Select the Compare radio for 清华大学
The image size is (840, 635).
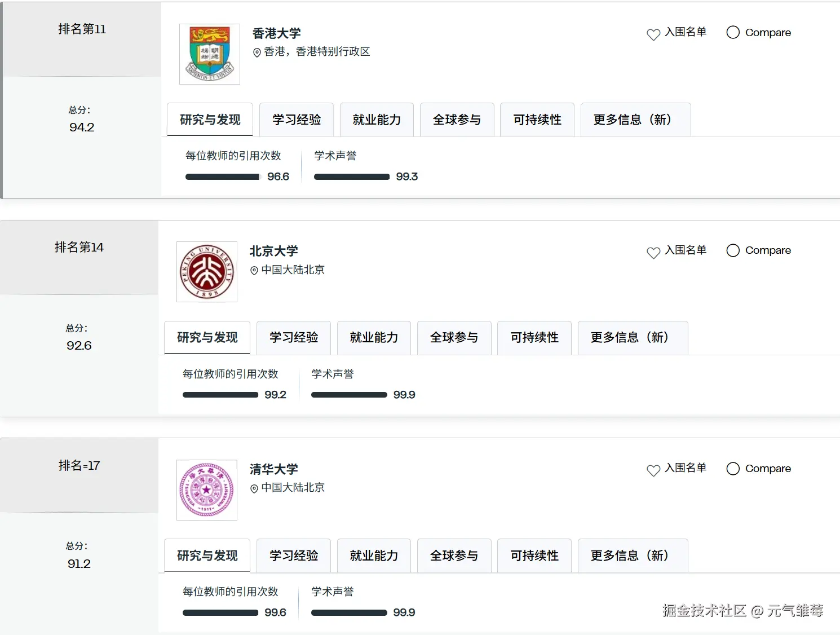click(x=733, y=469)
